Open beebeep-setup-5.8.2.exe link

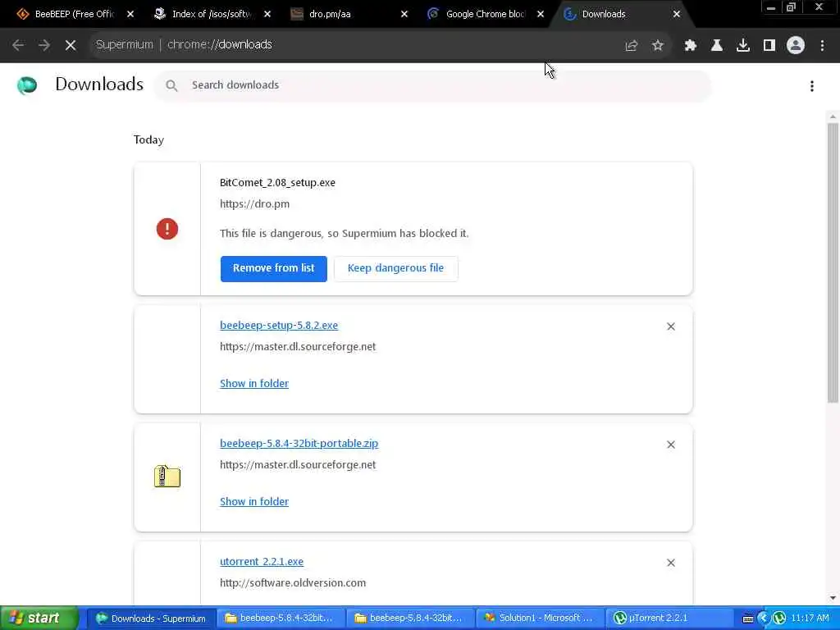click(279, 325)
